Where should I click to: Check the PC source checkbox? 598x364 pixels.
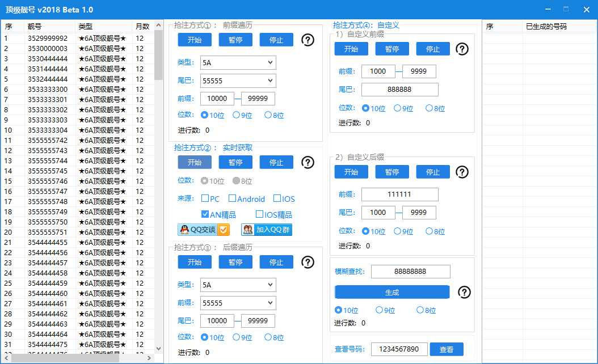[x=204, y=198]
